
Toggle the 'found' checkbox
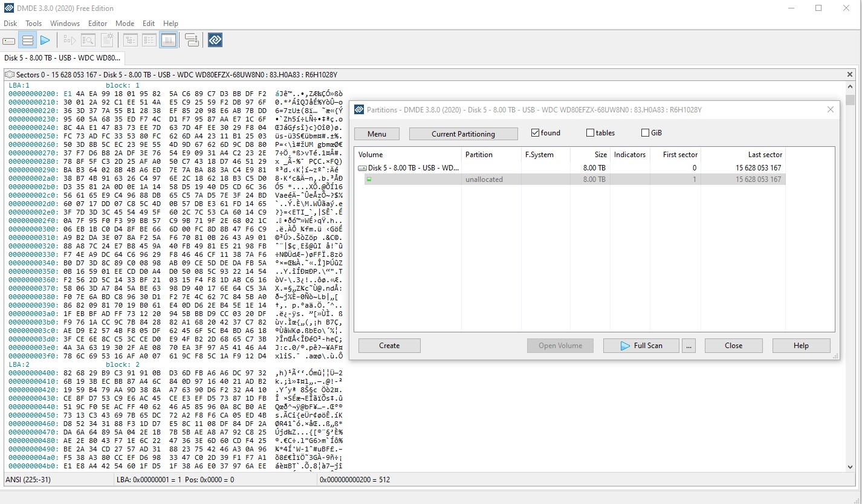(535, 133)
